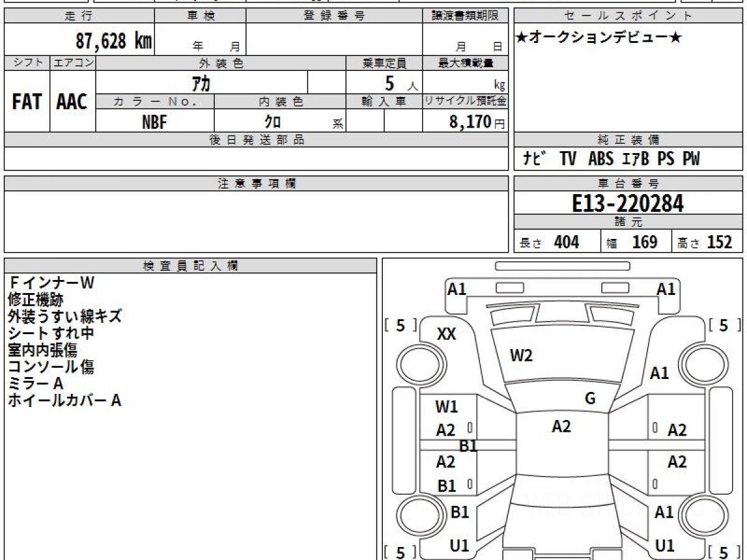Click the inspector note 修正機跡
Viewport: 747px width, 560px height.
tap(35, 300)
